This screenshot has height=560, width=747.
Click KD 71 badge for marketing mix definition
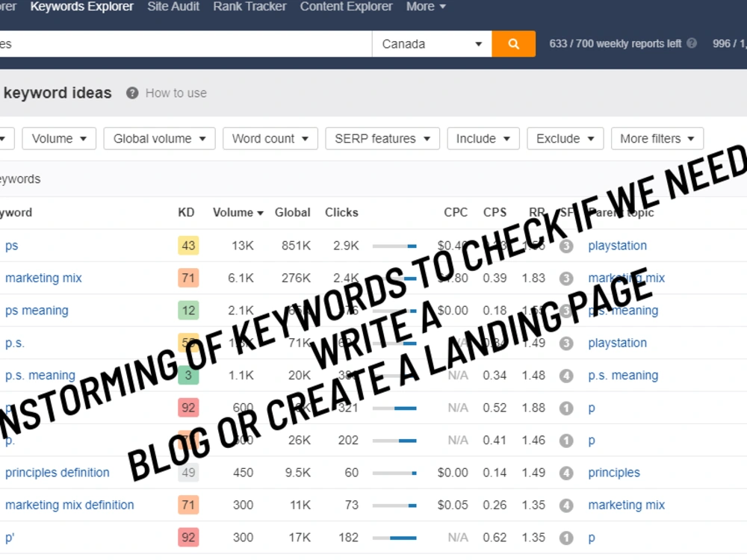coord(188,505)
